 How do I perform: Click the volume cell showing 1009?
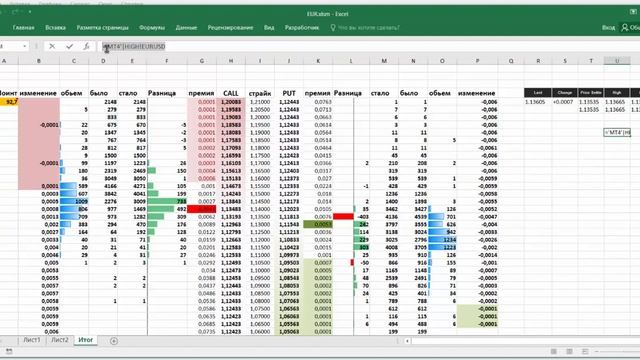click(74, 201)
